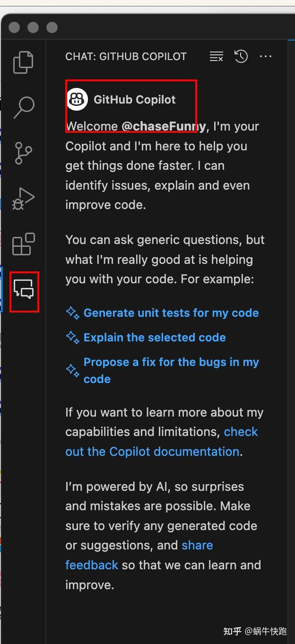Screen dimensions: 295x644
Task: Open the Extensions view
Action: [x=23, y=244]
